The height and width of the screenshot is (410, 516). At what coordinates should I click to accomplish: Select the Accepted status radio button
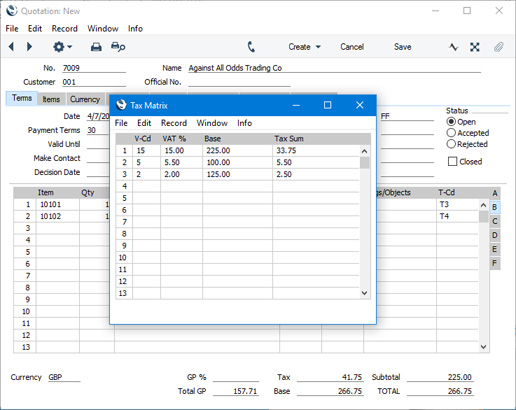click(451, 133)
